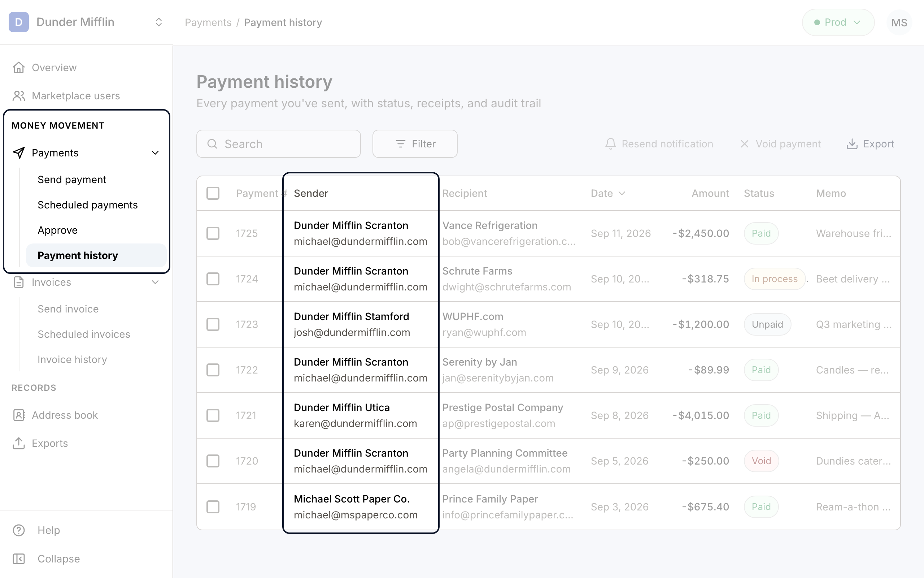Click the Exports upload icon
Viewport: 924px width, 578px height.
tap(19, 444)
